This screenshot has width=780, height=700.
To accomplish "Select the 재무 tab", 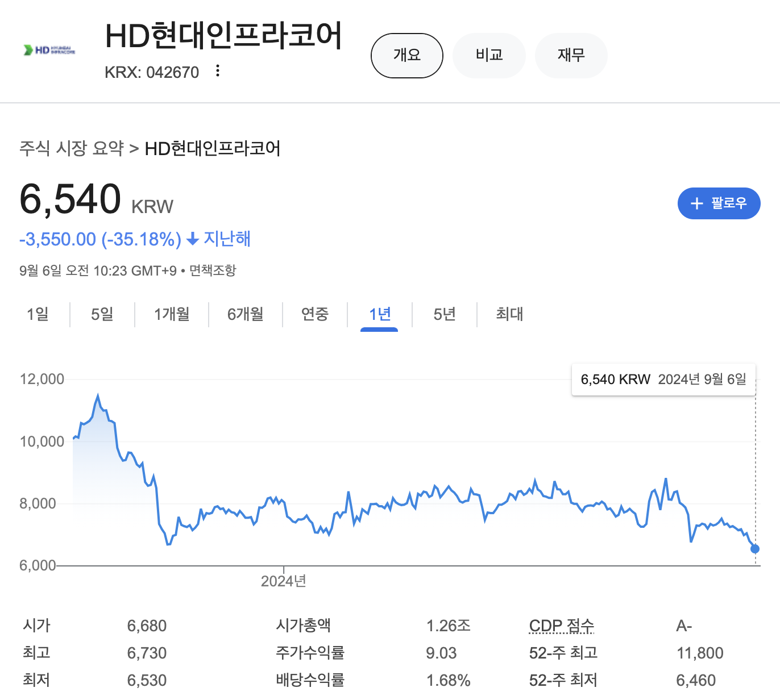I will pyautogui.click(x=571, y=55).
